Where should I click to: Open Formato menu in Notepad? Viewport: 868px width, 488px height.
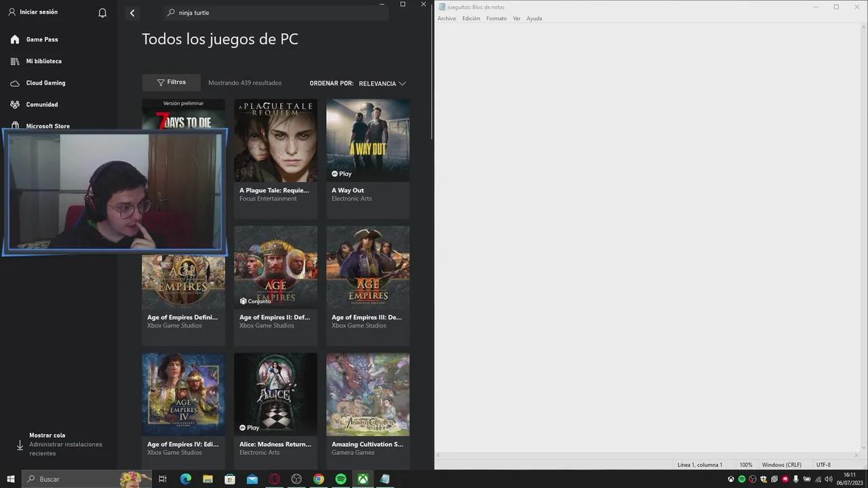pyautogui.click(x=496, y=18)
